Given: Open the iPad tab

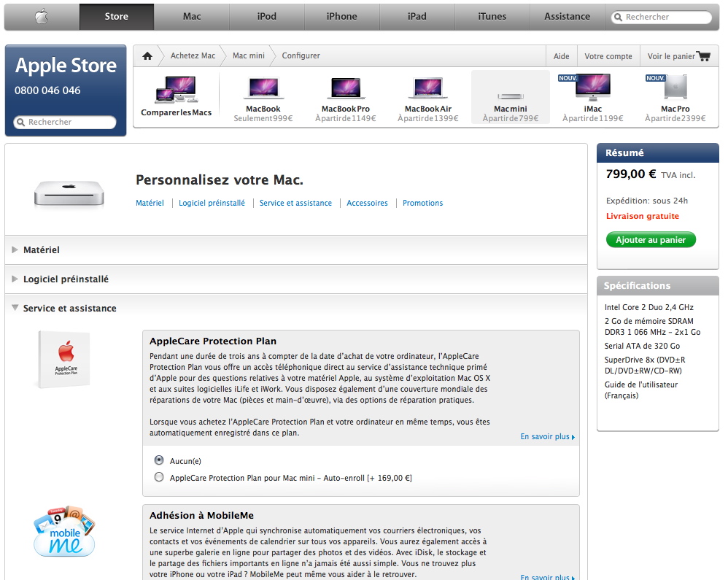Looking at the screenshot, I should (417, 17).
